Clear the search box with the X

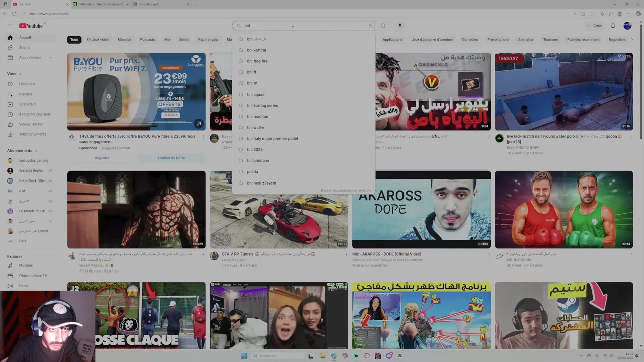(371, 26)
